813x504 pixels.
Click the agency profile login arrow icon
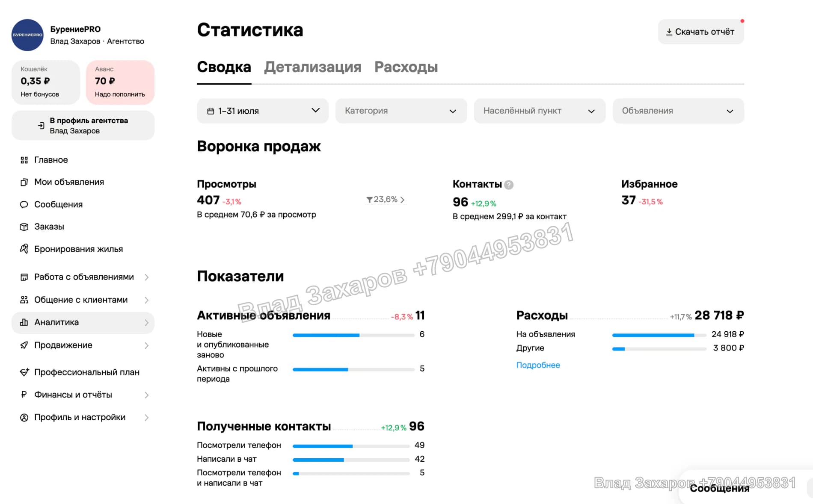coord(41,125)
